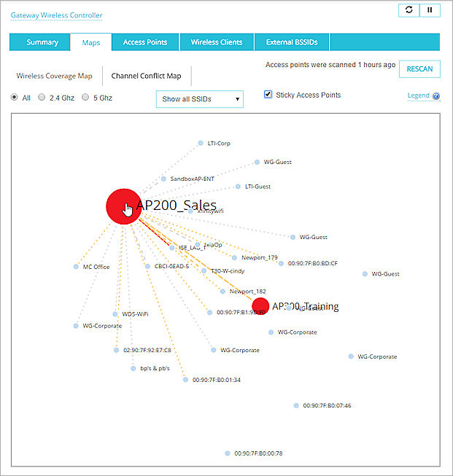Select the 5 Ghz radio button

tap(85, 97)
